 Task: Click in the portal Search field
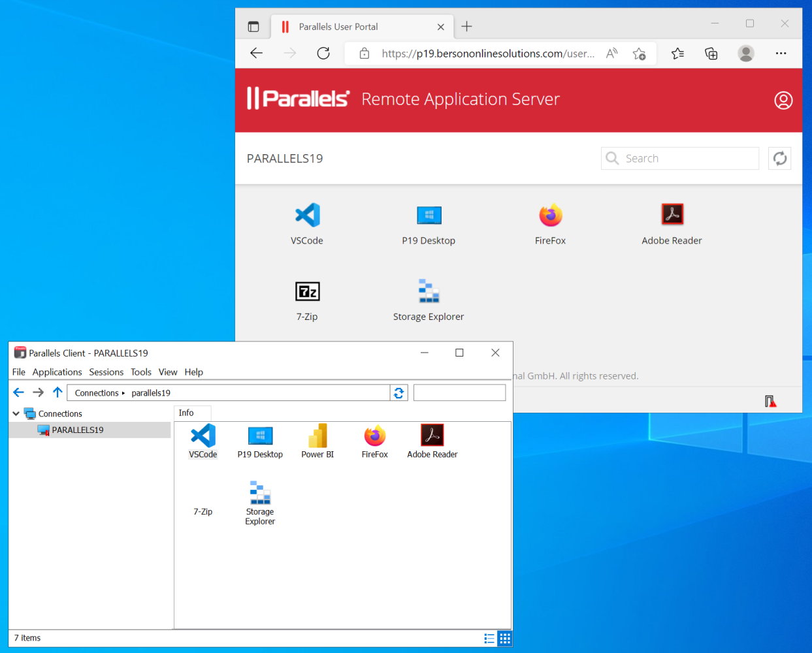click(x=680, y=158)
